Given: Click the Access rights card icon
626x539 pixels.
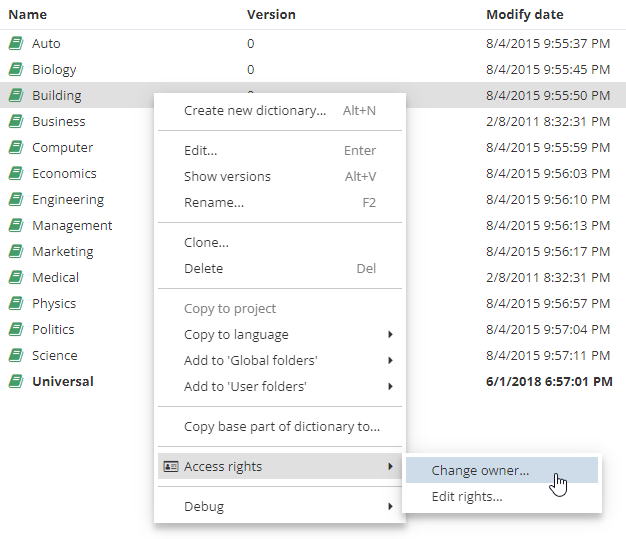Looking at the screenshot, I should (170, 467).
